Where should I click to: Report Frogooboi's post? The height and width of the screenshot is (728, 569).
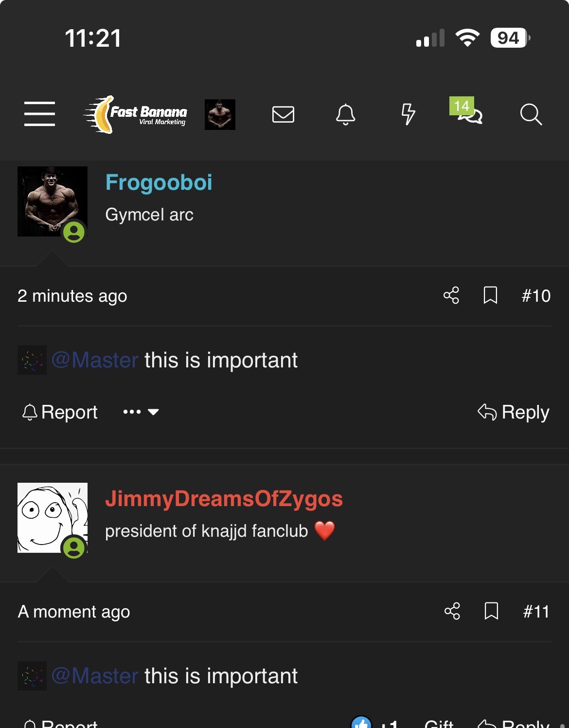60,412
